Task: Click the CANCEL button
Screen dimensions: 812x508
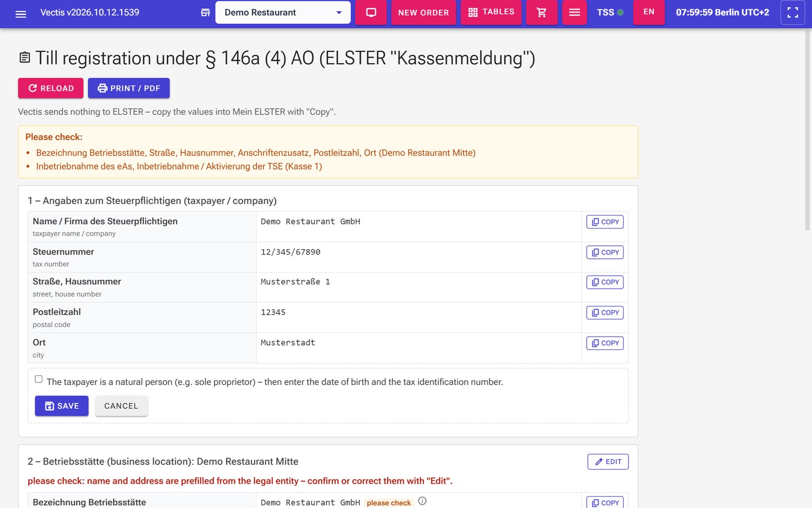Action: coord(121,406)
